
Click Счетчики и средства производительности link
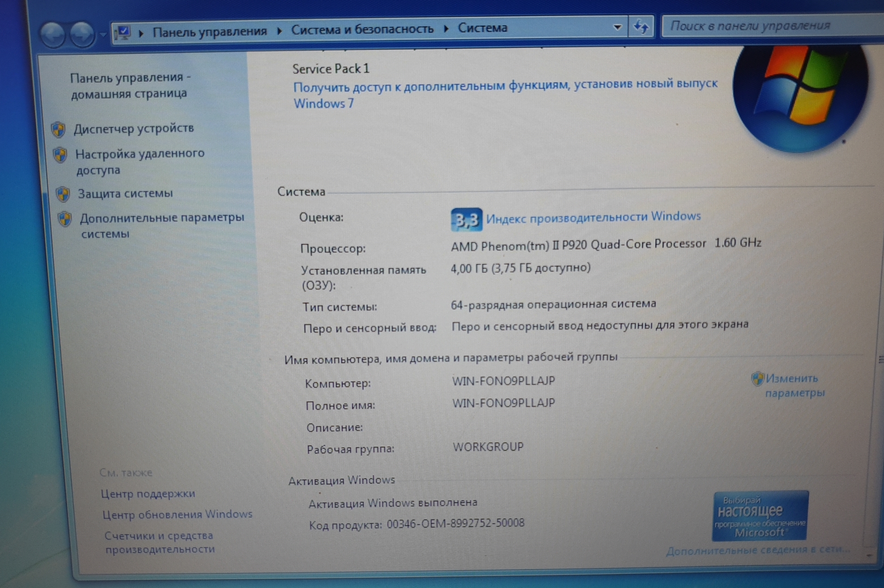coord(159,542)
